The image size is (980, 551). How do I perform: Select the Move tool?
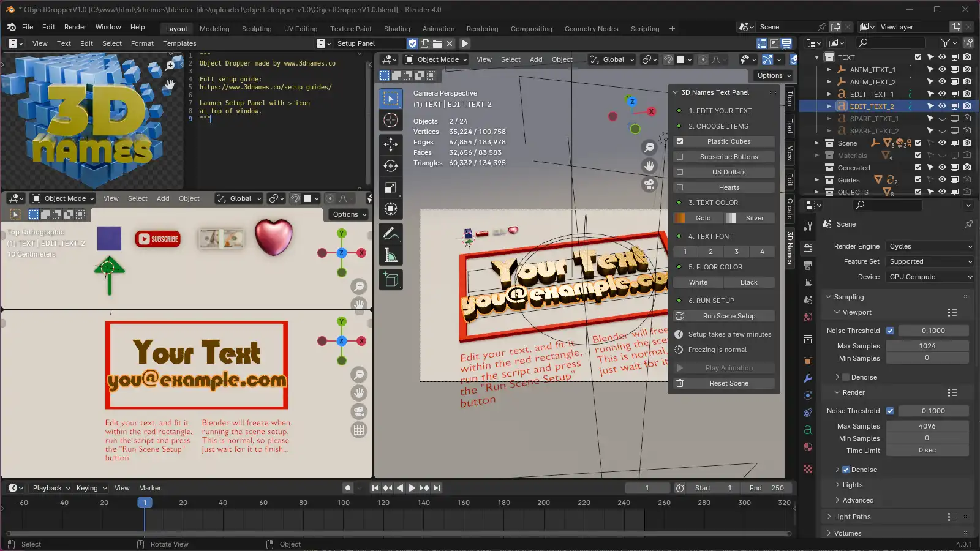click(x=391, y=144)
